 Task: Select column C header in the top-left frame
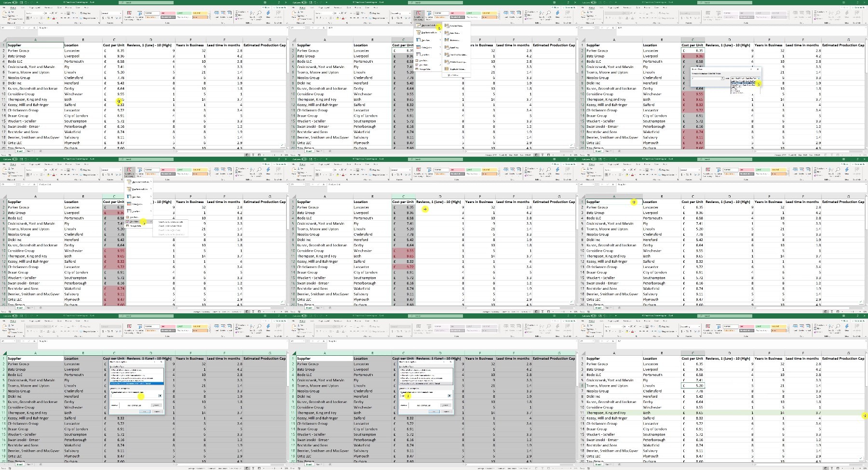click(114, 40)
